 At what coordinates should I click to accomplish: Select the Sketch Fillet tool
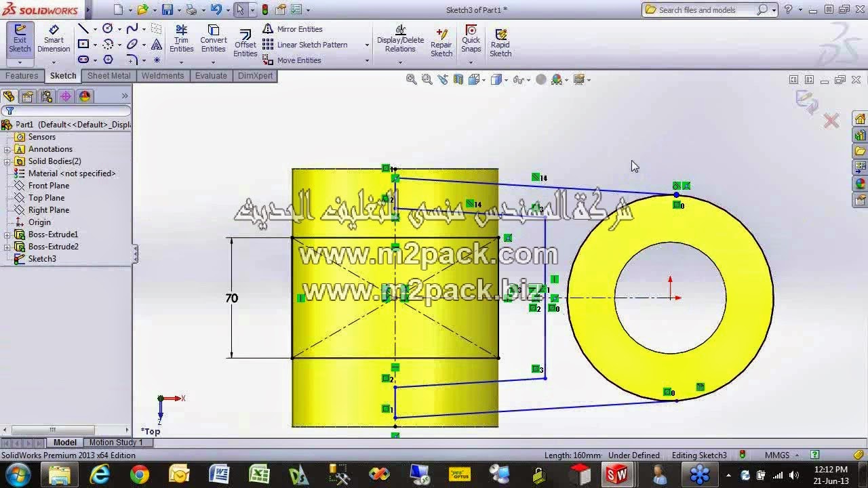132,60
